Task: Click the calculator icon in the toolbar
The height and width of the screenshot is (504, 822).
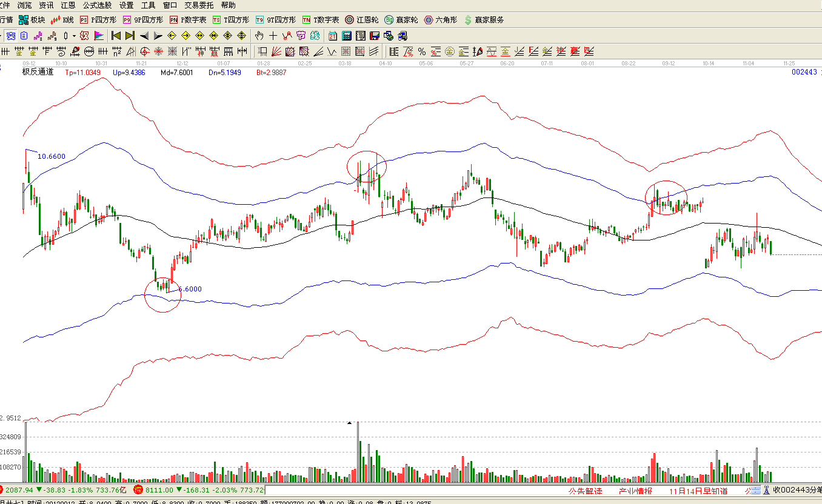Action: [x=347, y=36]
